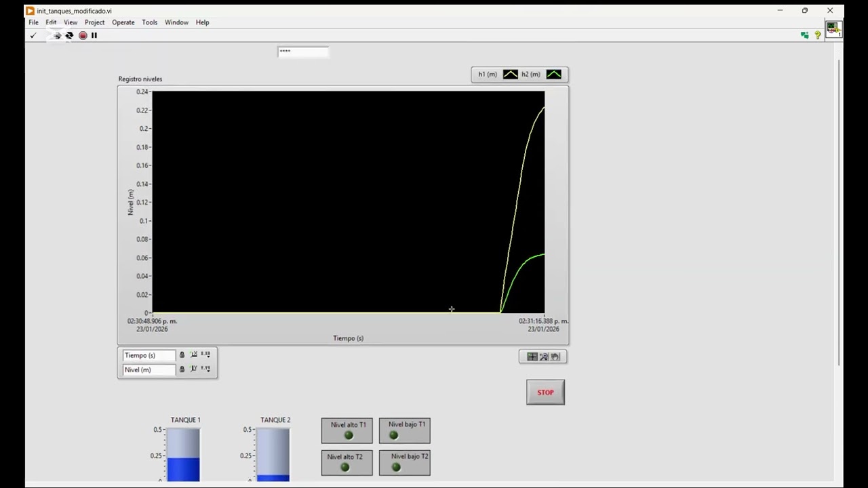
Task: Click the checkmark icon in toolbar
Action: pyautogui.click(x=33, y=35)
